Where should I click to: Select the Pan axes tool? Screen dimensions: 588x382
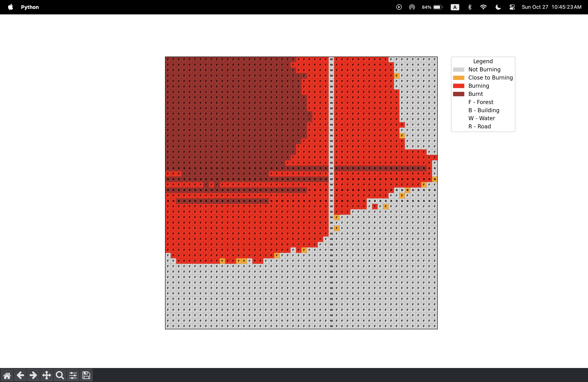(x=46, y=375)
